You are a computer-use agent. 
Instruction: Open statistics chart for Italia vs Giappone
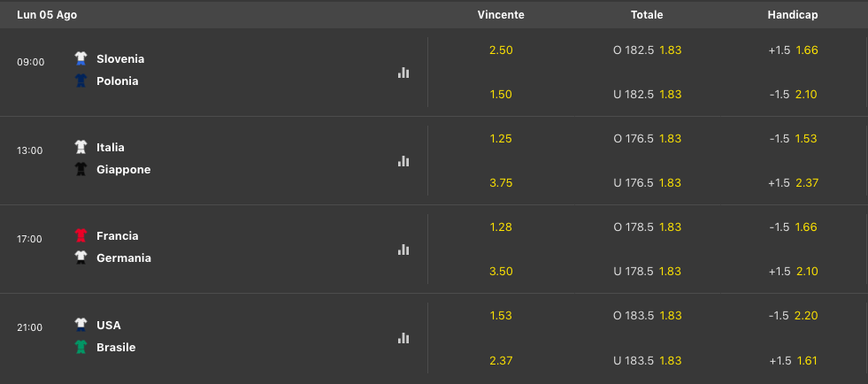[403, 161]
